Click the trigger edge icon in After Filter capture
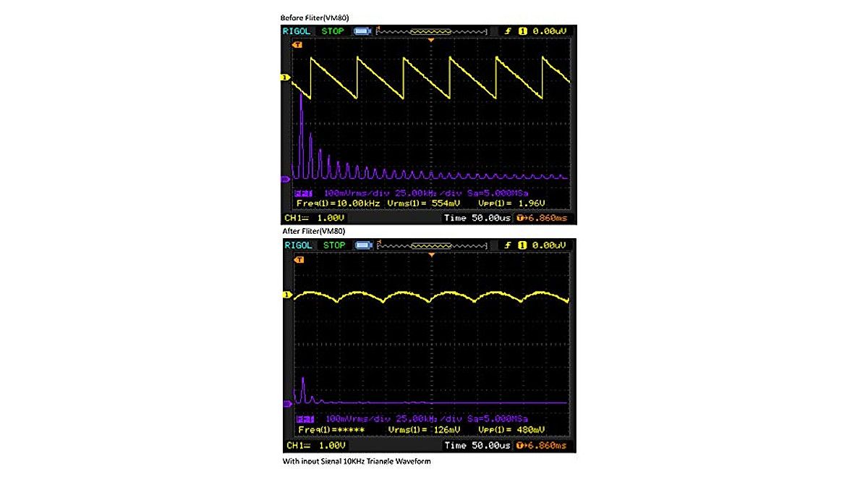Screen dimensions: 868x485 tap(509, 245)
